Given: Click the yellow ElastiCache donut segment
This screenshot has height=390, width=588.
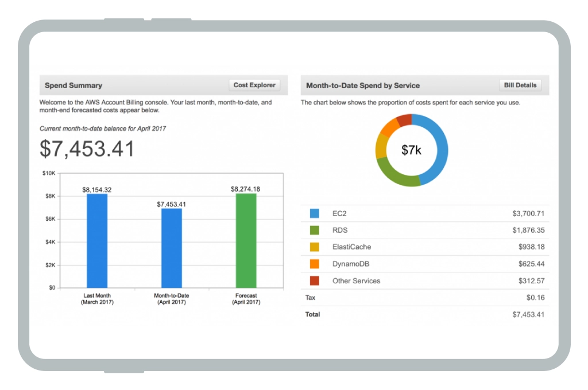Looking at the screenshot, I should click(381, 146).
